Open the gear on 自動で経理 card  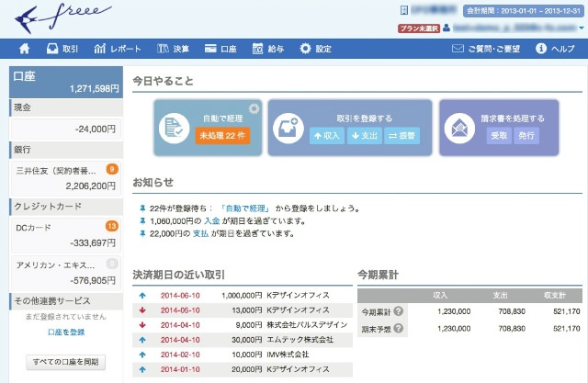coord(254,108)
